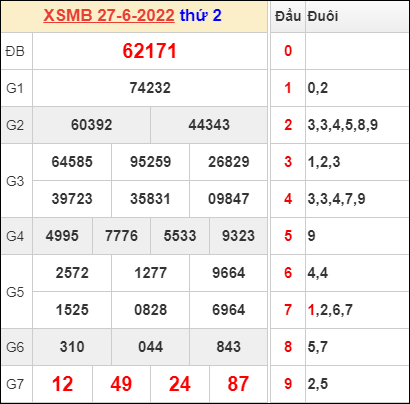The width and height of the screenshot is (410, 404).
Task: Select the G4 number 4995
Action: point(62,236)
